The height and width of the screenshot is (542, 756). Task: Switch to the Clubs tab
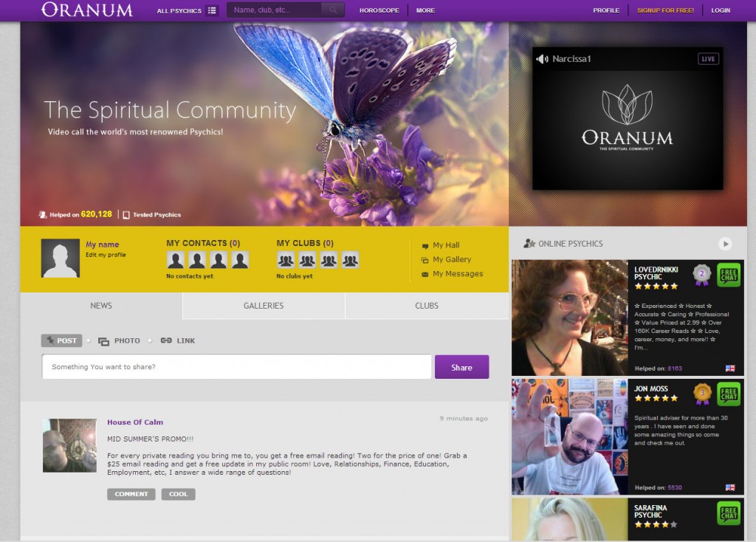(427, 306)
